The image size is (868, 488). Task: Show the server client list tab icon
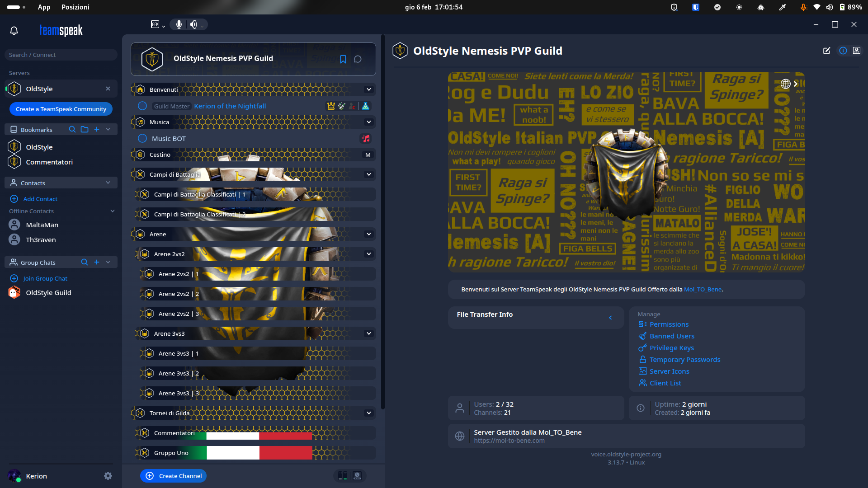[857, 51]
